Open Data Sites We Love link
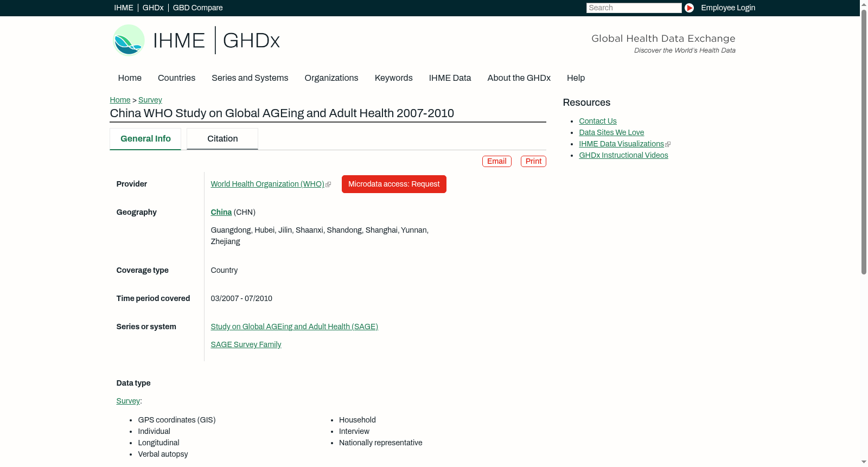868x467 pixels. tap(611, 132)
